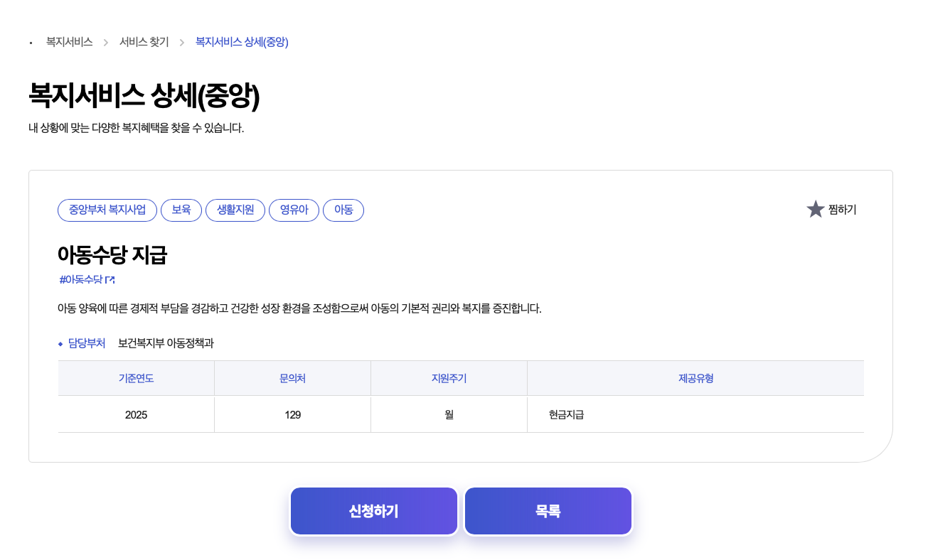Select the 복지서비스 상세(중앙) breadcrumb item
The image size is (928, 560).
(242, 42)
